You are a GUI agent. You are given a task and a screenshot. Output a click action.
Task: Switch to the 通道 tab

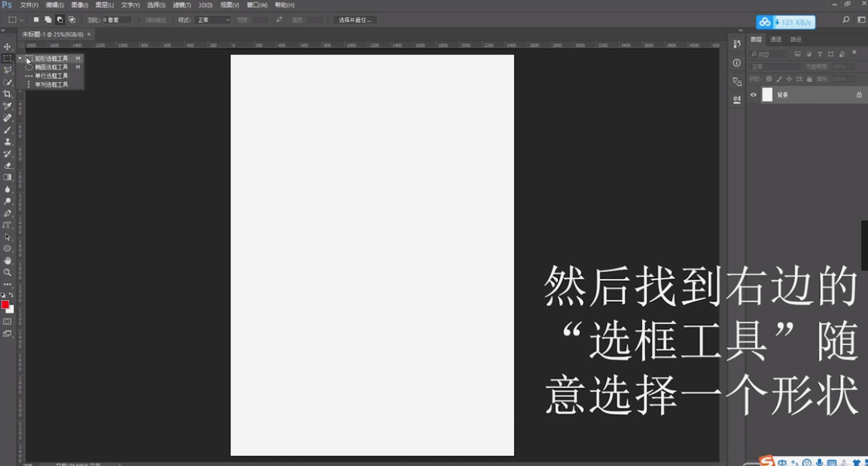pyautogui.click(x=776, y=40)
